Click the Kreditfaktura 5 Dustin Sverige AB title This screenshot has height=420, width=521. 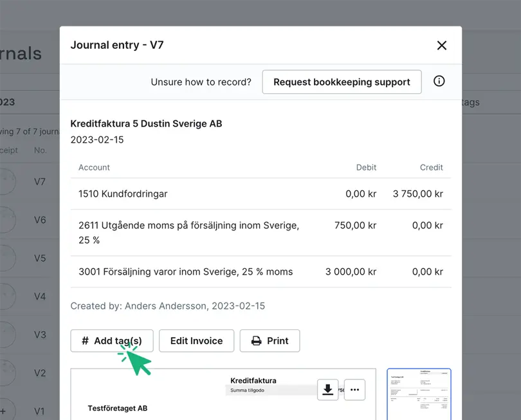[x=146, y=123]
